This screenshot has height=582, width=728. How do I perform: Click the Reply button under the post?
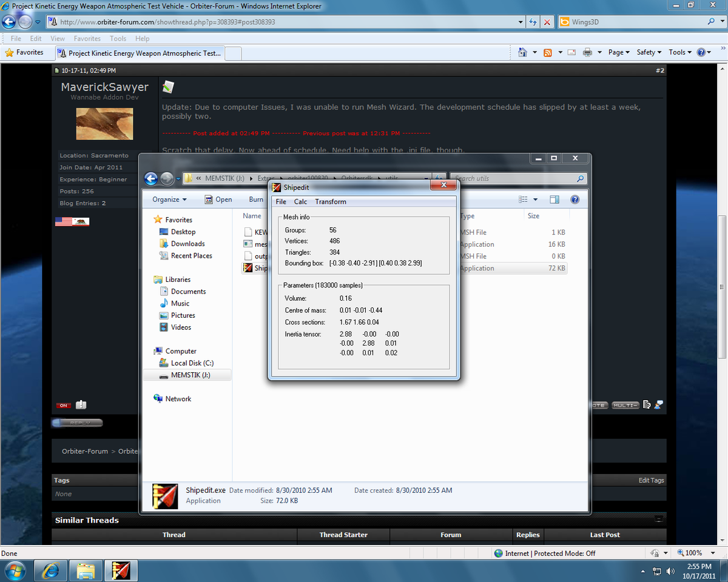[x=77, y=423]
